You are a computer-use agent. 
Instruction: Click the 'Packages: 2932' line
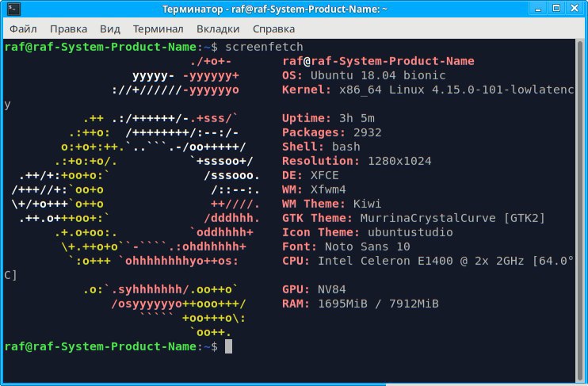(331, 132)
